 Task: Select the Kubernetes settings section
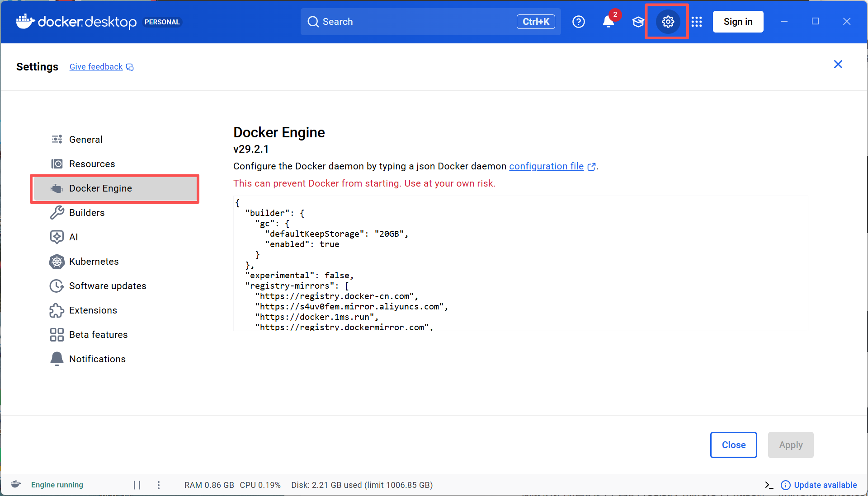94,262
